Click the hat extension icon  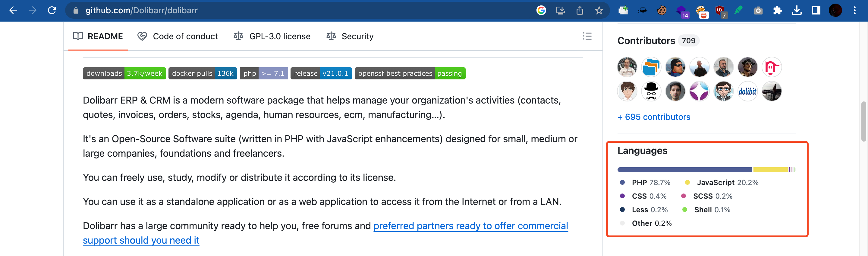643,11
